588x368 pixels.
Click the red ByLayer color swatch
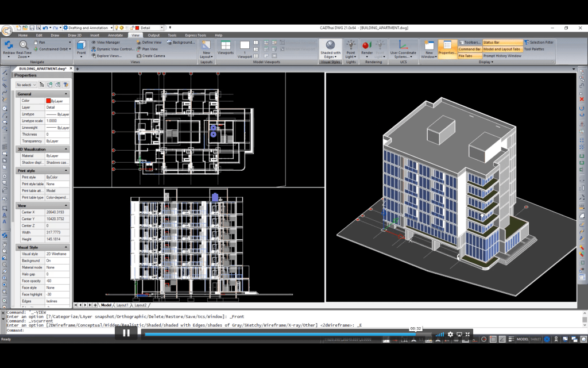pos(48,101)
